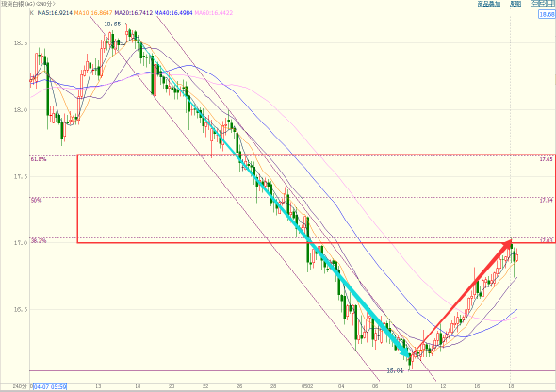Click the 18.68 price tag box

pos(546,14)
